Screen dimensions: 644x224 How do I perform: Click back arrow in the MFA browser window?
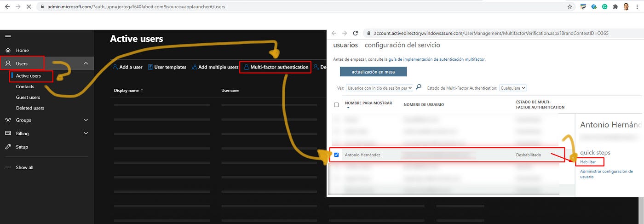pos(334,33)
